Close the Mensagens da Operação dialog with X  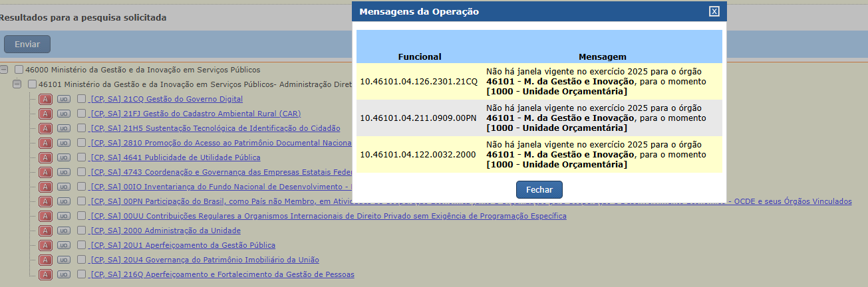click(714, 11)
